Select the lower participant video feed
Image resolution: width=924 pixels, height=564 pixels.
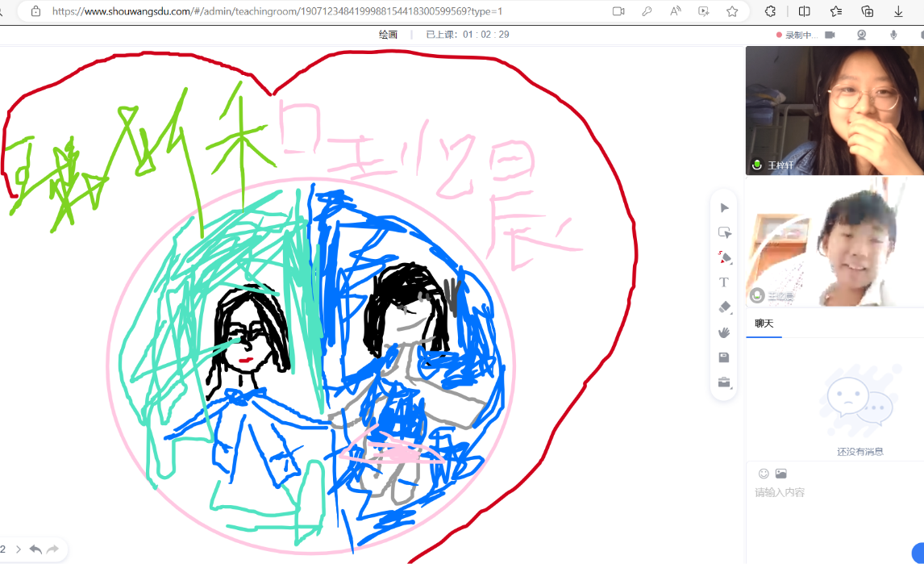click(x=835, y=241)
